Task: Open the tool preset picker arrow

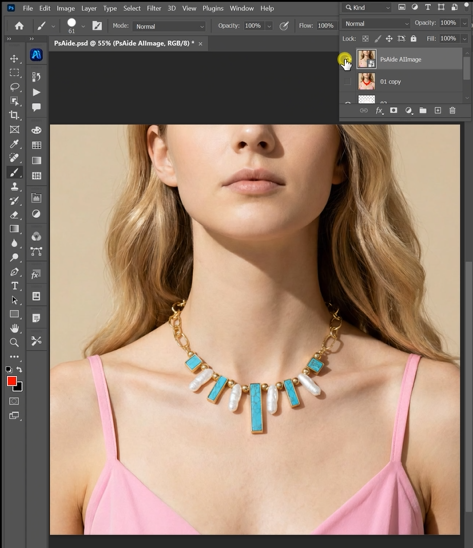Action: tap(53, 26)
